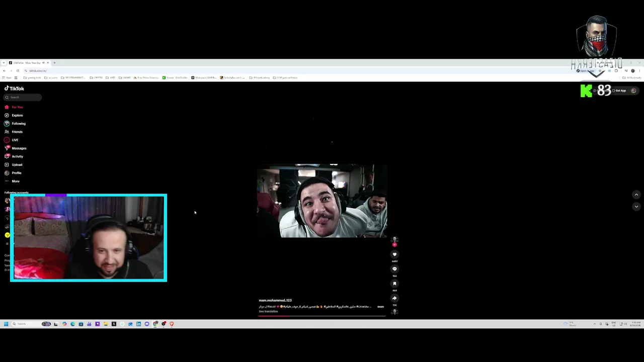Open the Apps bookmarks shortcut
The height and width of the screenshot is (362, 644).
[x=8, y=78]
